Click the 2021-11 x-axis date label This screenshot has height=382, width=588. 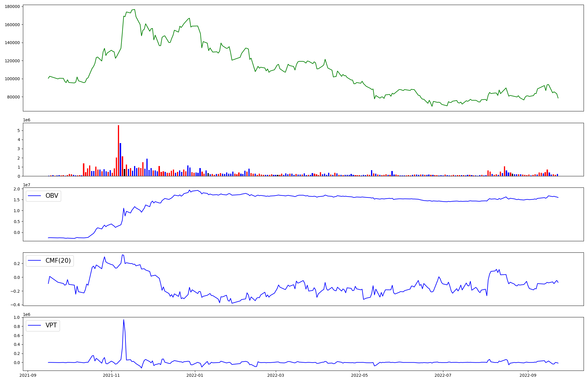(111, 375)
